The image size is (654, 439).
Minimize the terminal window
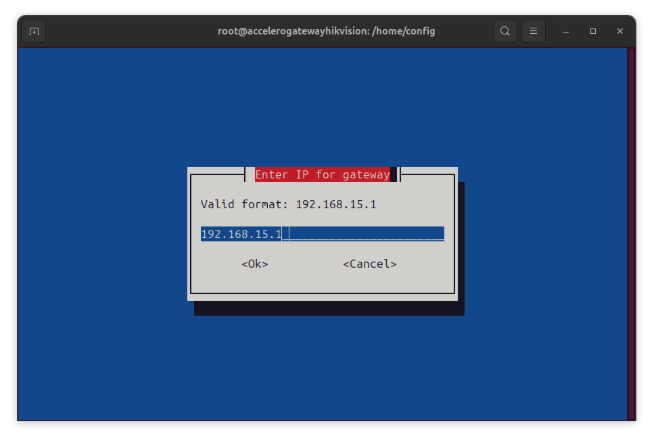566,31
